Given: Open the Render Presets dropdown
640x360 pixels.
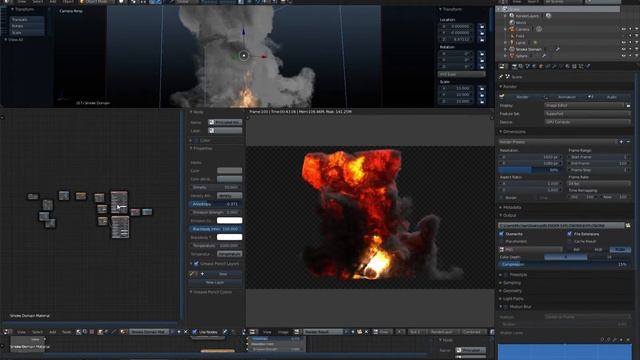Looking at the screenshot, I should click(558, 142).
